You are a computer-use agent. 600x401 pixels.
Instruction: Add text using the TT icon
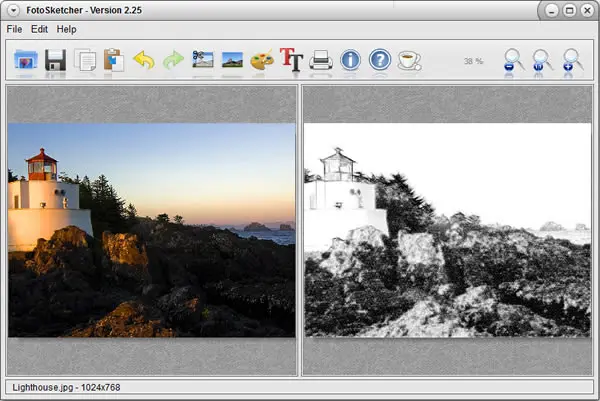coord(292,59)
